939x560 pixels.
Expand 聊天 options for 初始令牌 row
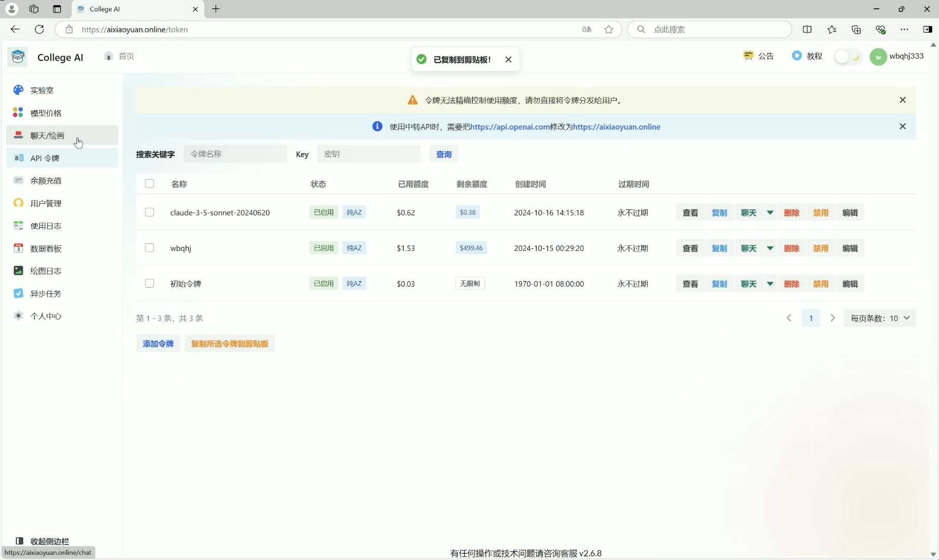(770, 284)
